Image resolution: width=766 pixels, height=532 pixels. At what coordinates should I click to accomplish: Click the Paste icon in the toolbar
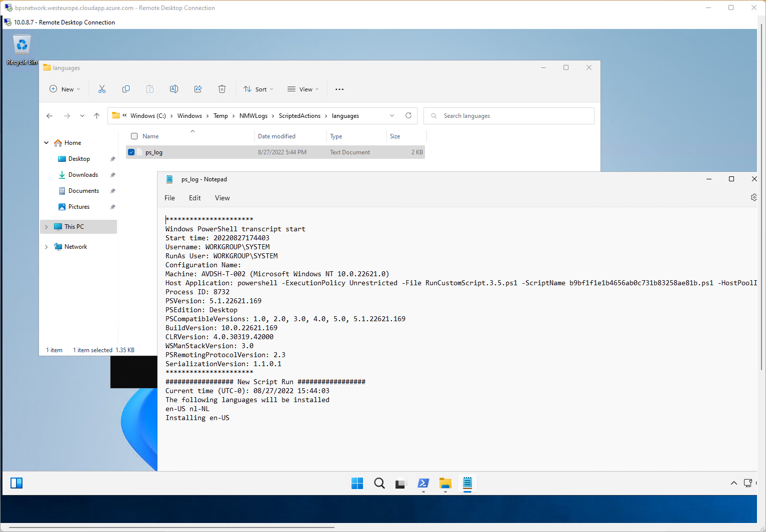150,89
